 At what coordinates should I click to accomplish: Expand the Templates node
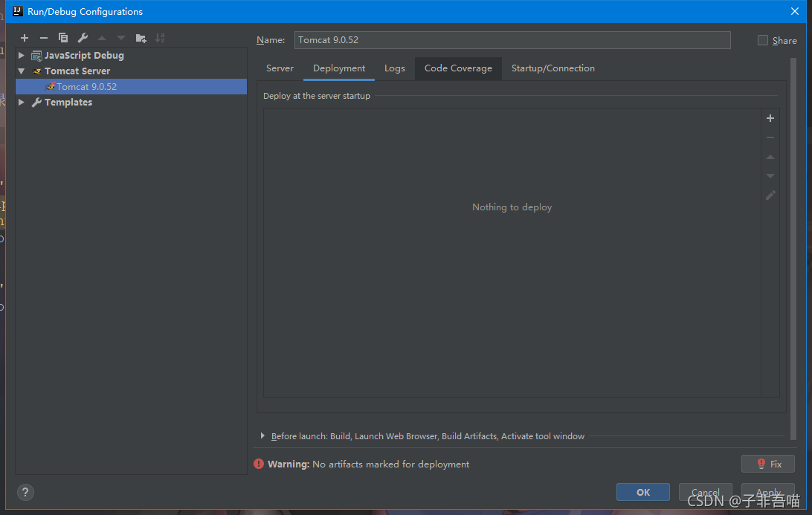pyautogui.click(x=22, y=102)
